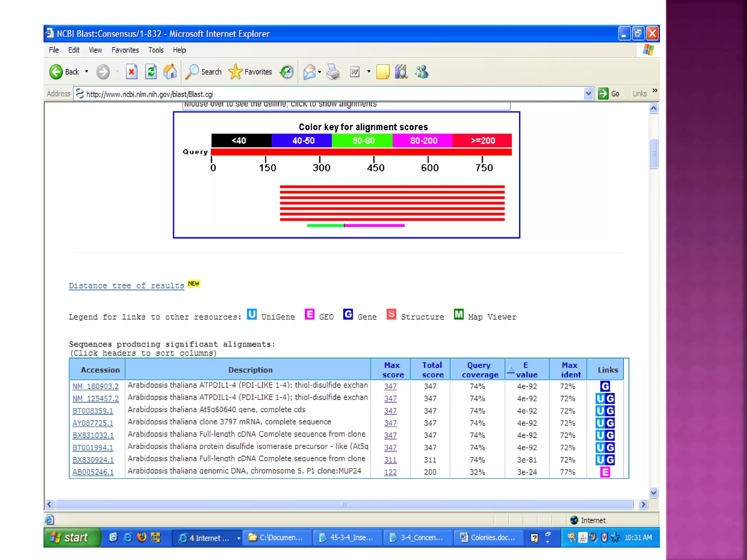Click the GEO icon in the AB005246.1 row
Screen dimensions: 747x560
coord(605,472)
